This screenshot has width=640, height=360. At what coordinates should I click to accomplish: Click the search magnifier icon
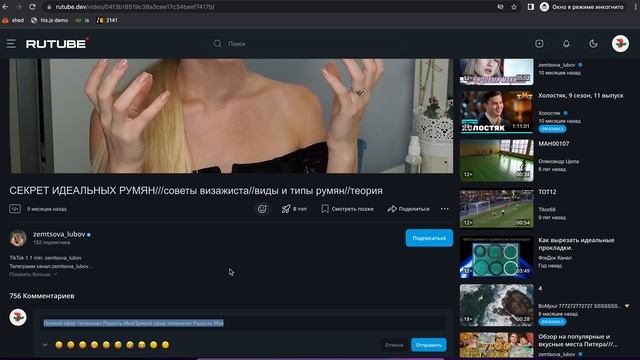pyautogui.click(x=217, y=44)
